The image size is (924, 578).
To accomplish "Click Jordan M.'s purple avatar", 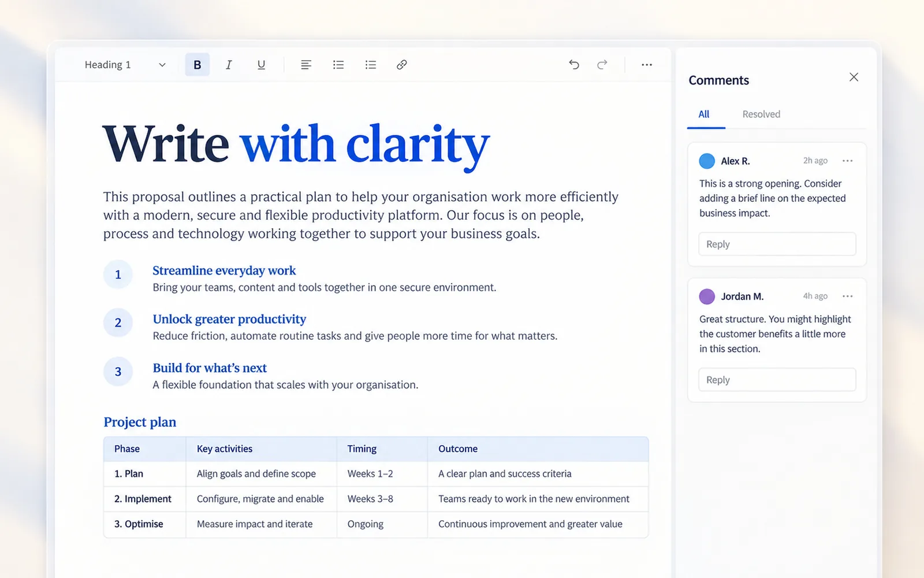I will 707,297.
